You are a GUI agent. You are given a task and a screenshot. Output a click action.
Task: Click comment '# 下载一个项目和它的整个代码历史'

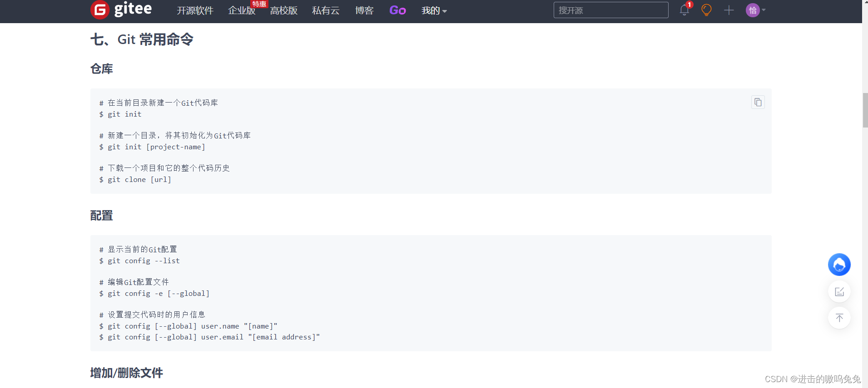[x=164, y=168]
